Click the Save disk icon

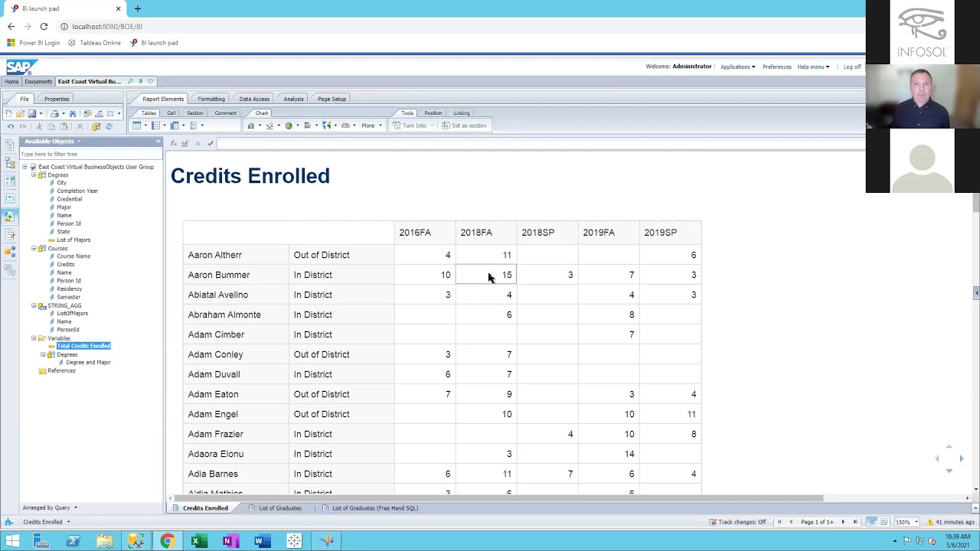31,113
